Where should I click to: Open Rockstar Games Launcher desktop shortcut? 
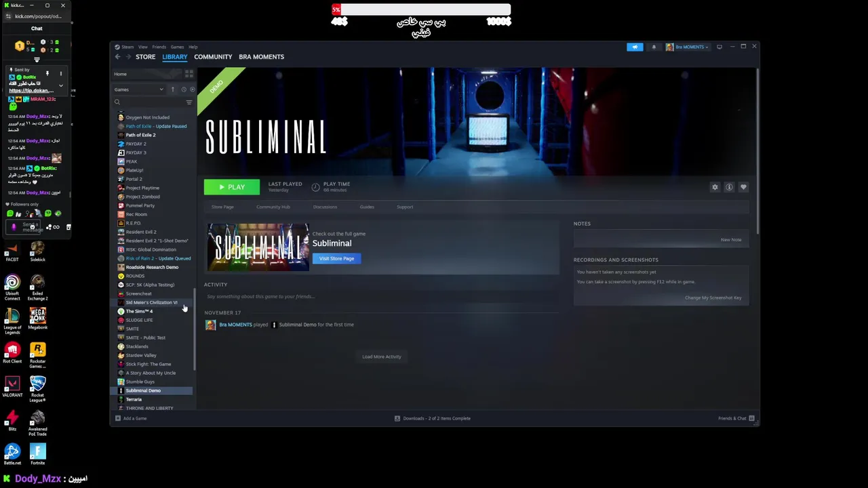click(38, 354)
